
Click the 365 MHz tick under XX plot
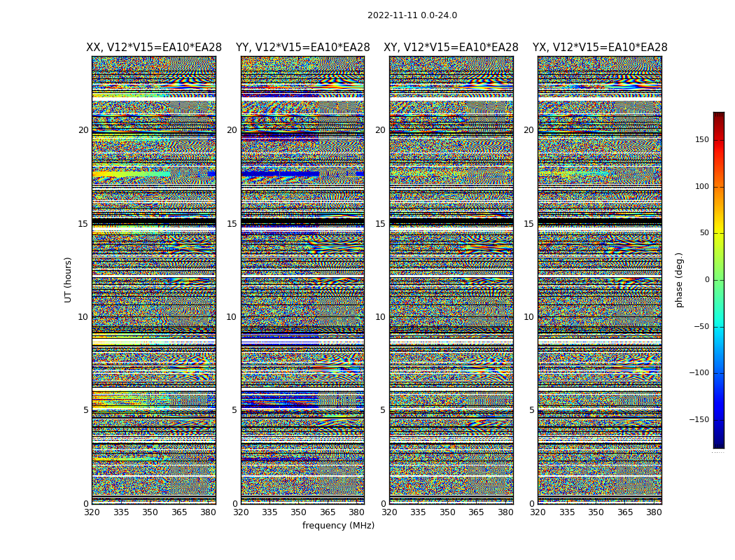pyautogui.click(x=179, y=512)
